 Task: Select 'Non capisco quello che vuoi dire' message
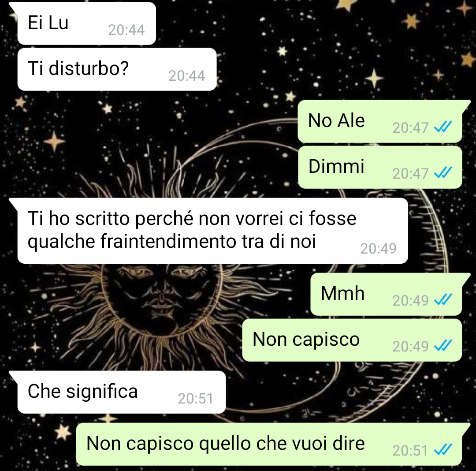click(269, 444)
